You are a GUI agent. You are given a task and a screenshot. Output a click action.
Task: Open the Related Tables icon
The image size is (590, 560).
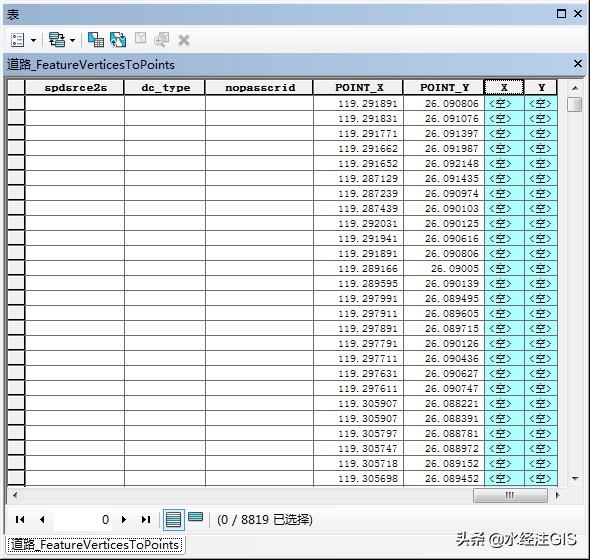pos(57,40)
